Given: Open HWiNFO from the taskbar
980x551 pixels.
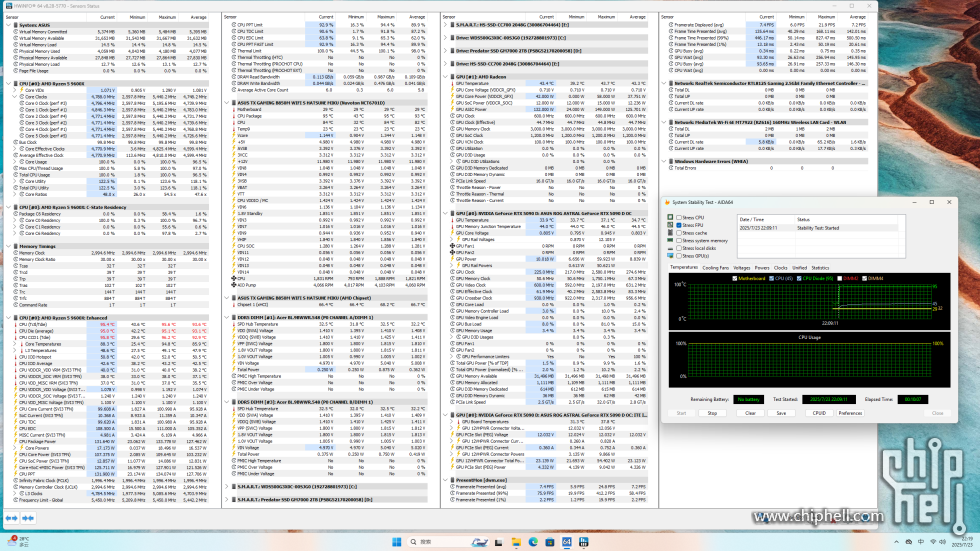Looking at the screenshot, I should [x=584, y=542].
